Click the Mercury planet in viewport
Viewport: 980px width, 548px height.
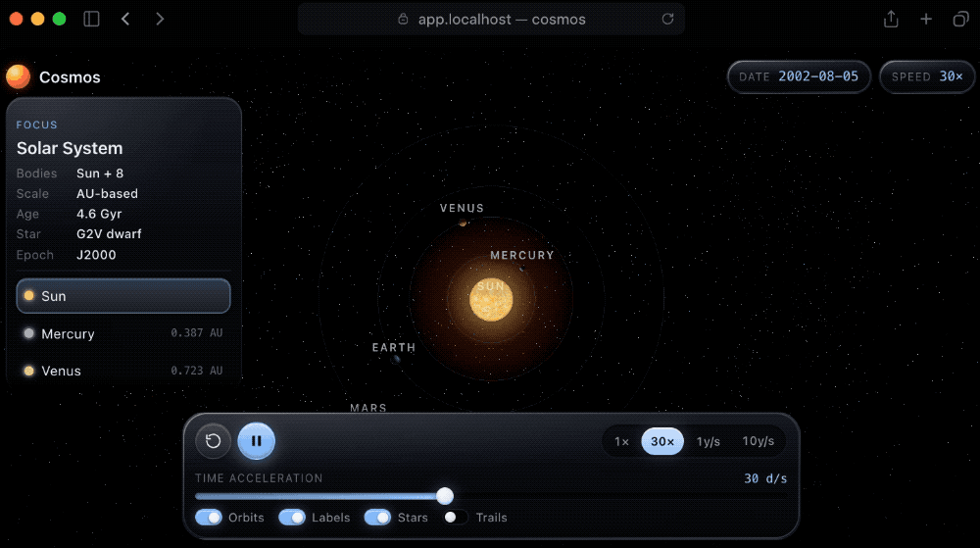pyautogui.click(x=522, y=269)
